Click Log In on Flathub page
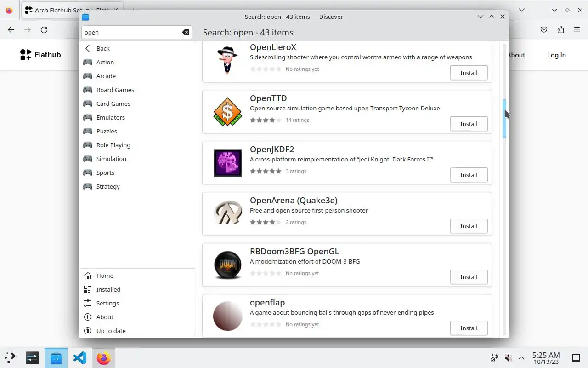This screenshot has width=588, height=368. point(556,55)
